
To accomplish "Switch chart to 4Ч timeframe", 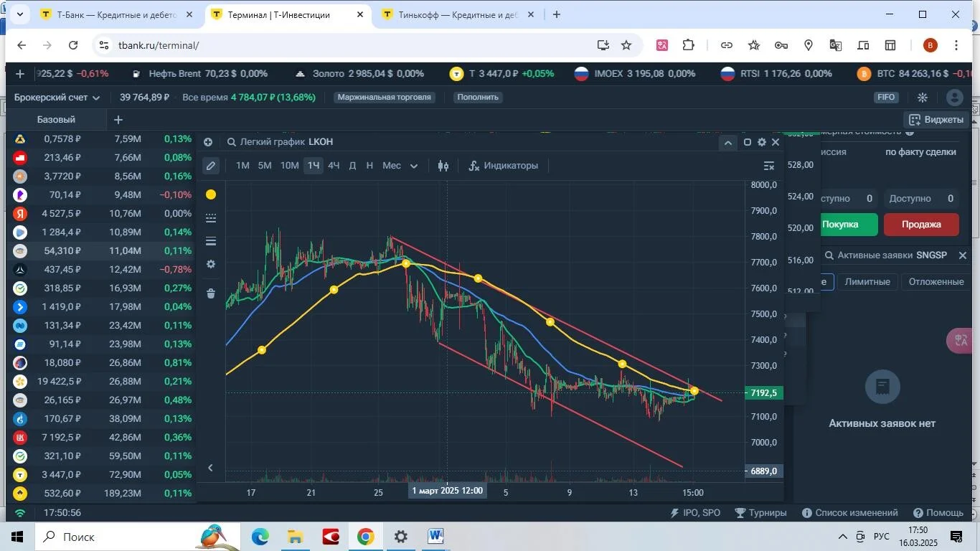I will click(334, 166).
